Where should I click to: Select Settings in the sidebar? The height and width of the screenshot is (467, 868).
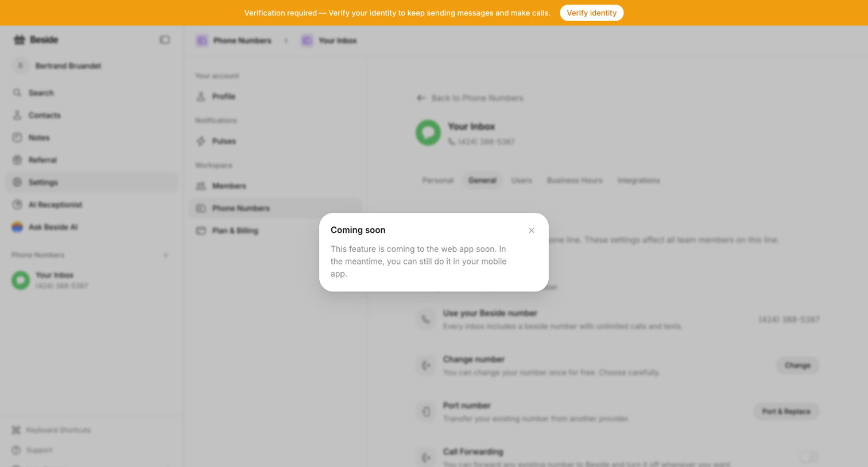tap(92, 182)
